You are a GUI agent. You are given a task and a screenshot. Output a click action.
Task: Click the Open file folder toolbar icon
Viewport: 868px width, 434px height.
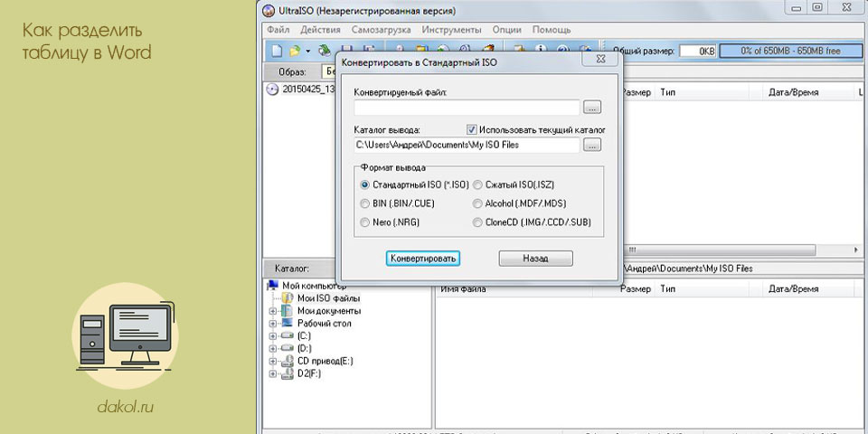295,51
